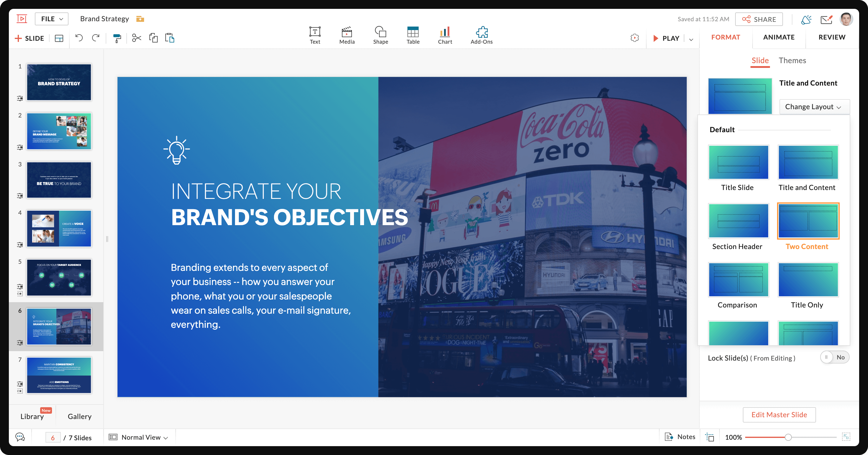Open the Add-Ons puzzle icon

[481, 35]
